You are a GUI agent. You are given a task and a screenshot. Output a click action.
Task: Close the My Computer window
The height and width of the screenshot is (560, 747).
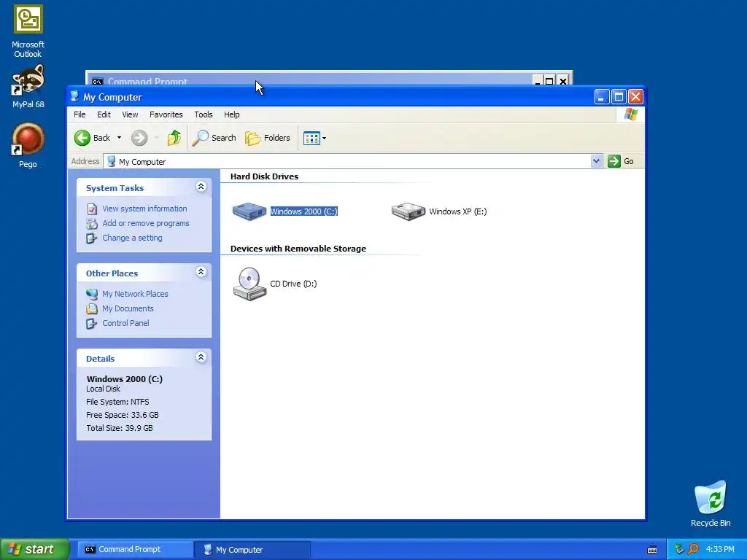[x=635, y=97]
